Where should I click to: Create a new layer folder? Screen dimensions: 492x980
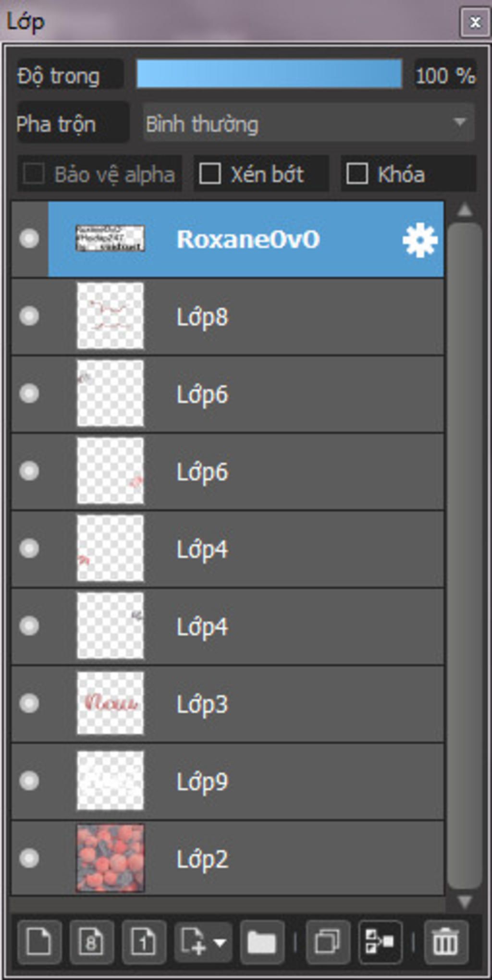coord(262,942)
